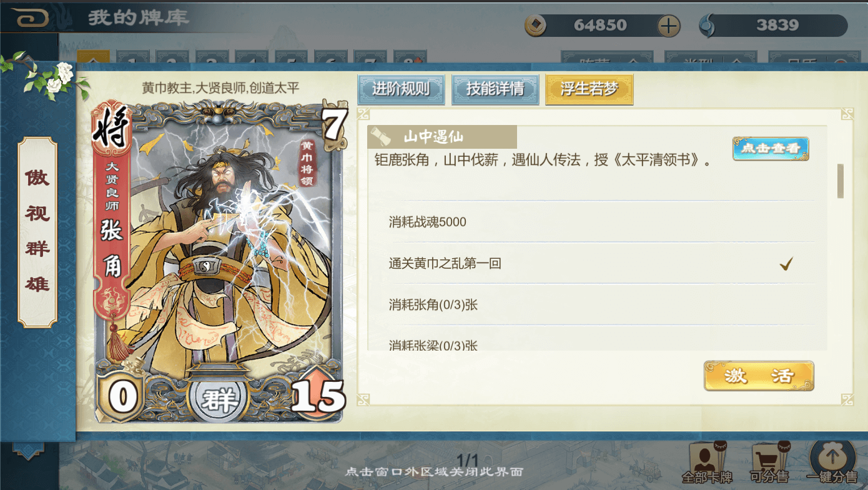Select the 消耗战魂5000 requirement row
The image size is (868, 490).
[591, 222]
